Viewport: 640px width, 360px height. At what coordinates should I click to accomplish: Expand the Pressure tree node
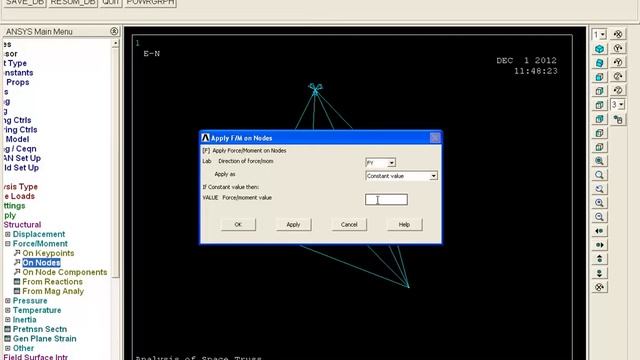pos(7,301)
